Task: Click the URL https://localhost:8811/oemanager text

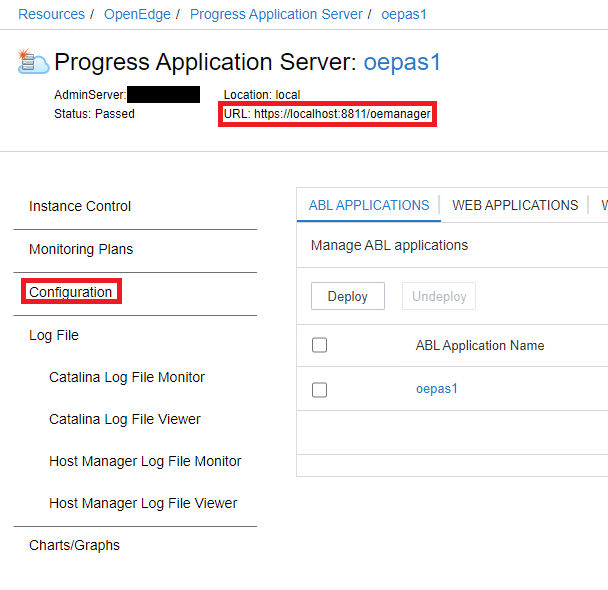Action: [x=327, y=114]
